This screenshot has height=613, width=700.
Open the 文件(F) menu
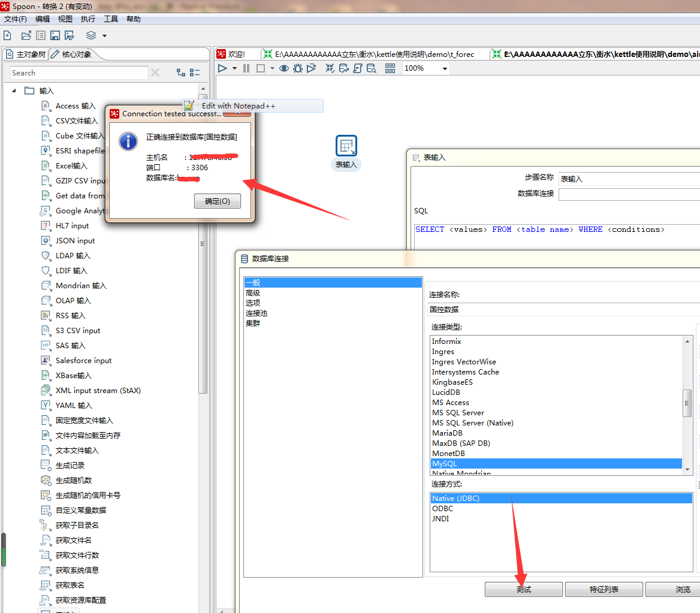pos(16,19)
